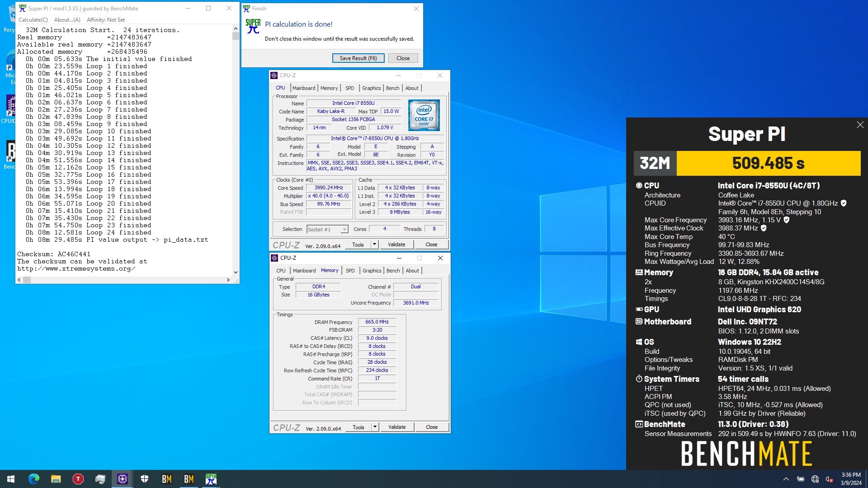Screen dimensions: 868x488
Task: Open the Start menu
Action: pyautogui.click(x=11, y=479)
